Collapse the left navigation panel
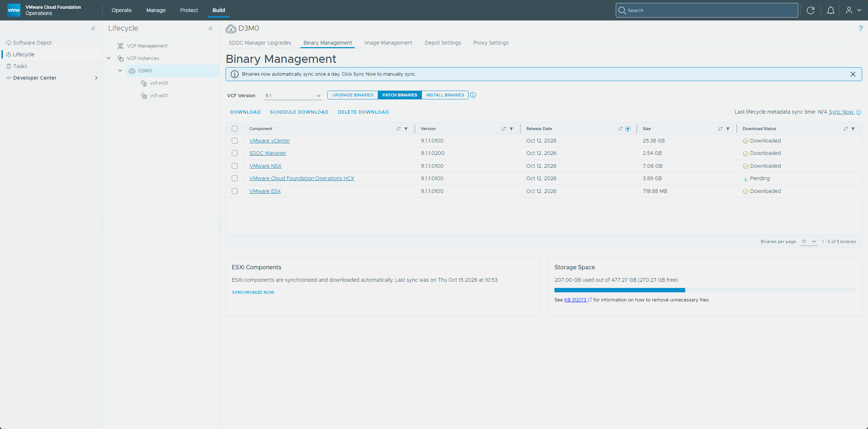 [x=93, y=29]
